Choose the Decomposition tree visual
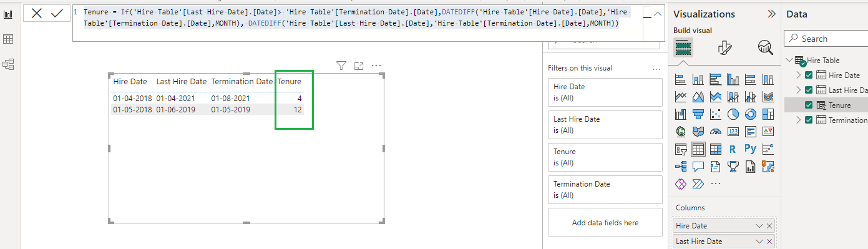The width and height of the screenshot is (868, 249). tap(681, 167)
